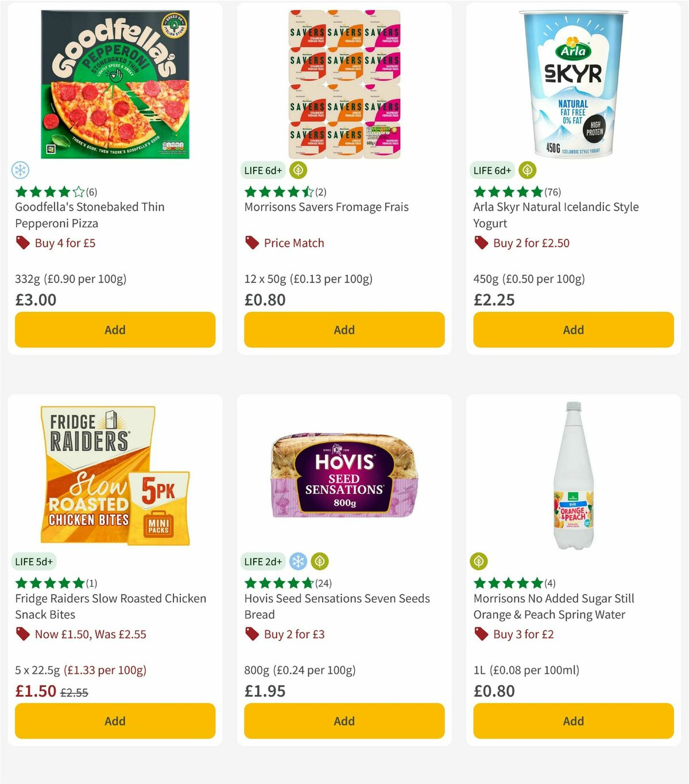
Task: Select the green leaf icon beside Savers Fromage Frais badge
Action: [298, 170]
